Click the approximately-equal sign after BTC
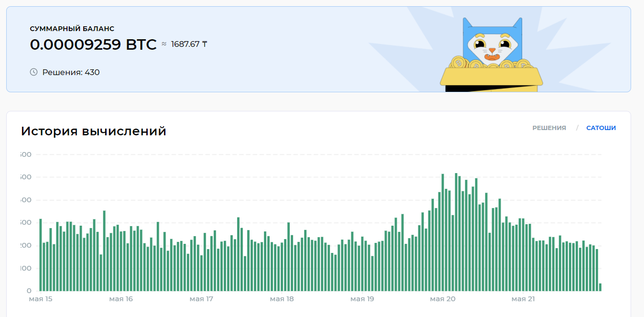The image size is (644, 317). (164, 44)
